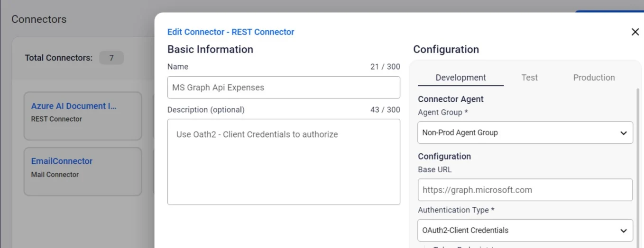Click the Description counter 43 / 300
This screenshot has width=644, height=248.
pos(385,109)
